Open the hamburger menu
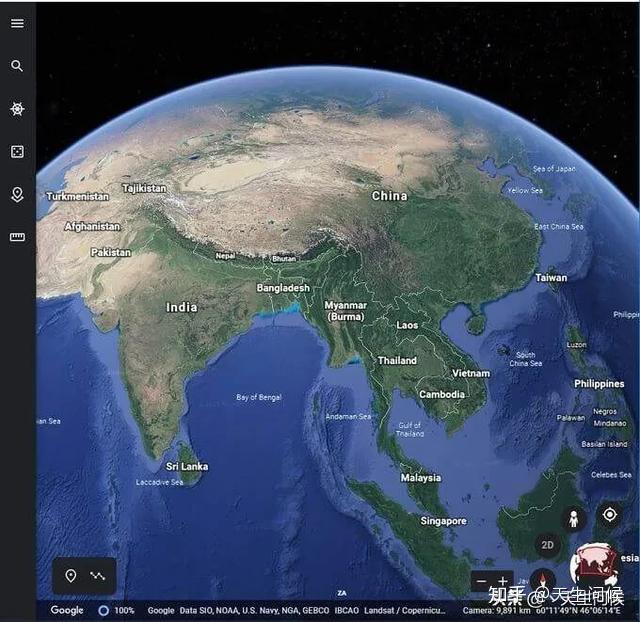Viewport: 640px width, 622px height. pos(17,23)
